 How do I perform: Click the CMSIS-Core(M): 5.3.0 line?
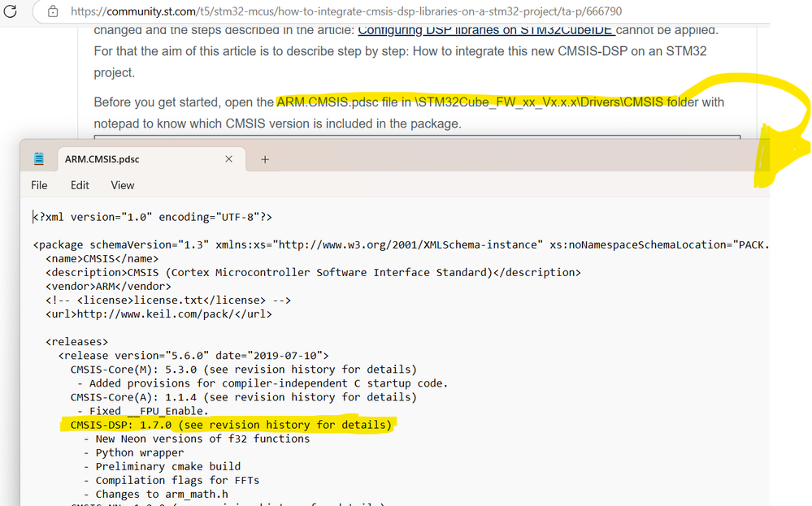click(x=243, y=370)
